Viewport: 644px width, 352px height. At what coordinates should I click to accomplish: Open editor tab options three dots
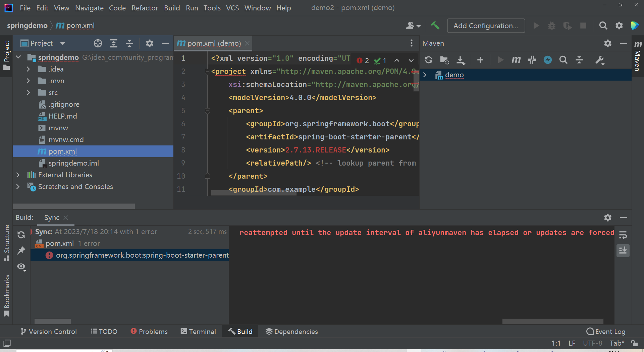click(412, 43)
